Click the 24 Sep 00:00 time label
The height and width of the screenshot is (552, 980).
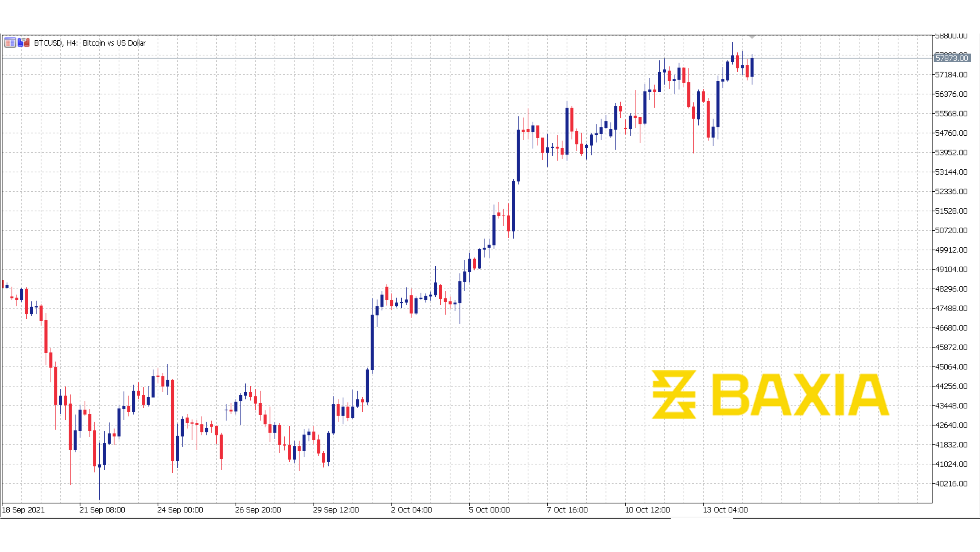[180, 510]
